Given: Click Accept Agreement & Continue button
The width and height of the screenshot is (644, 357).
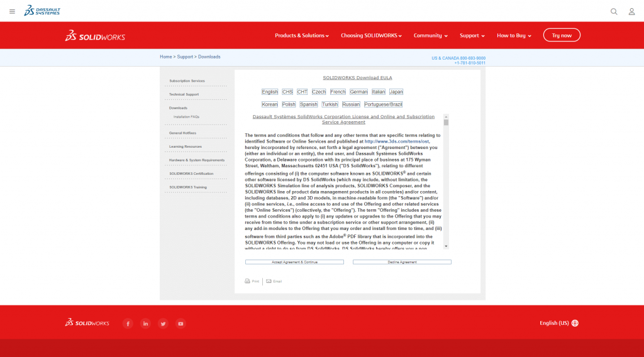Looking at the screenshot, I should click(x=294, y=262).
